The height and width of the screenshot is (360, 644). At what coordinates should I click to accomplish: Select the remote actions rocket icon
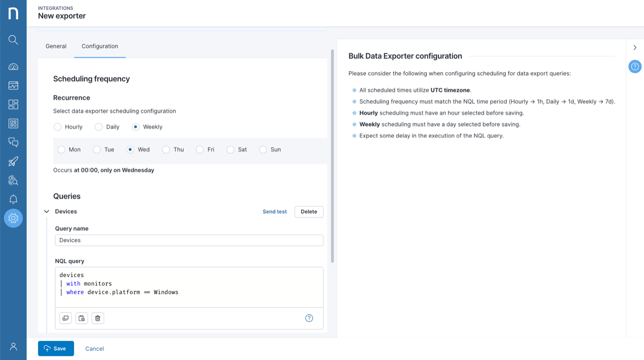pos(13,161)
